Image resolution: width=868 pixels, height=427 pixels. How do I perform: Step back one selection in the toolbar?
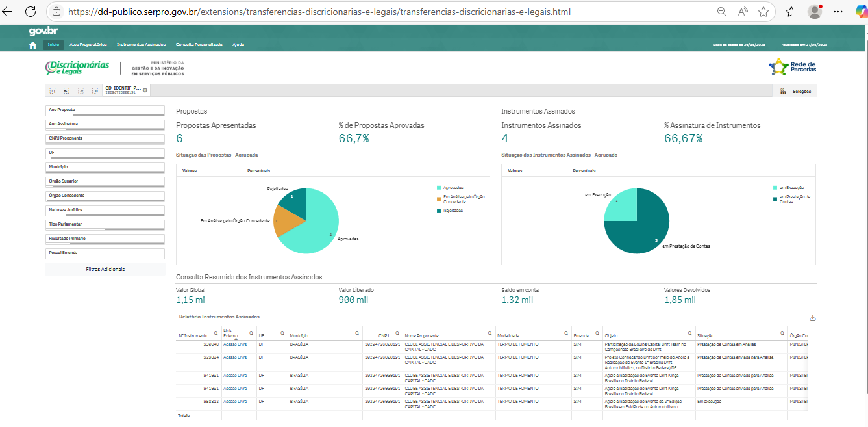[x=67, y=91]
